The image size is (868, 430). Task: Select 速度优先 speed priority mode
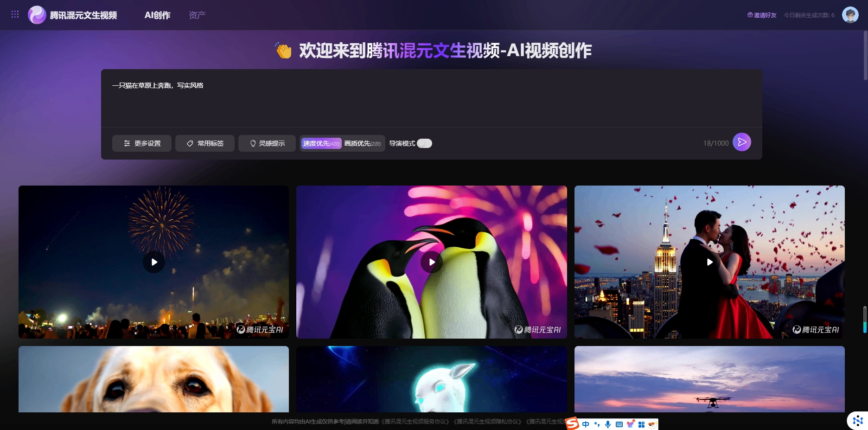pyautogui.click(x=321, y=143)
